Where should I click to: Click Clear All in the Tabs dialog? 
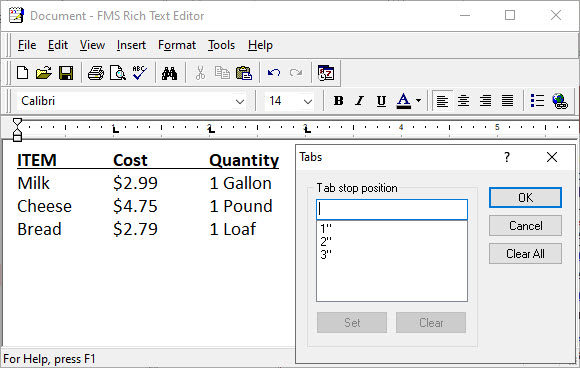pos(525,254)
